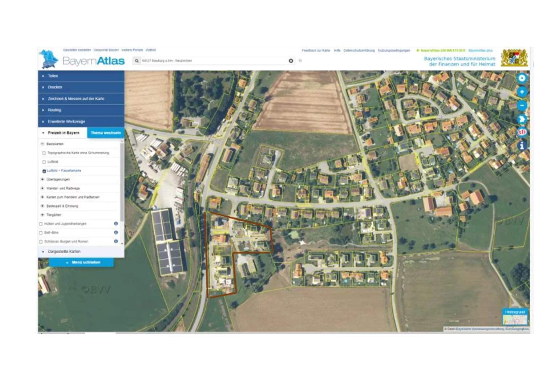This screenshot has height=392, width=555.
Task: Open the Geoportal Bayern header link
Action: [106, 50]
